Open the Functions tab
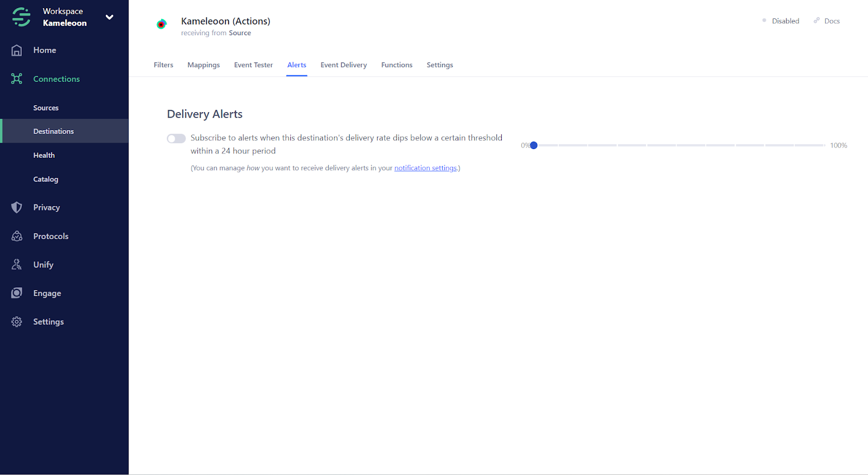Image resolution: width=868 pixels, height=475 pixels. pyautogui.click(x=397, y=65)
